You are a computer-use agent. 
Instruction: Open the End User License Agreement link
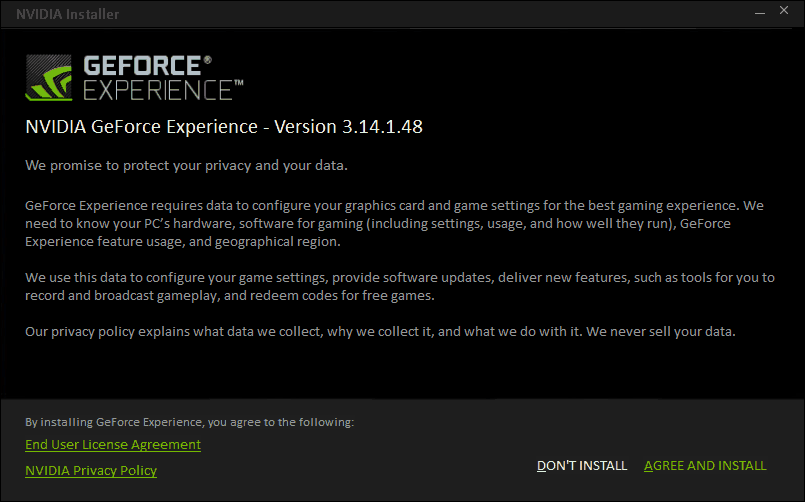[x=113, y=445]
